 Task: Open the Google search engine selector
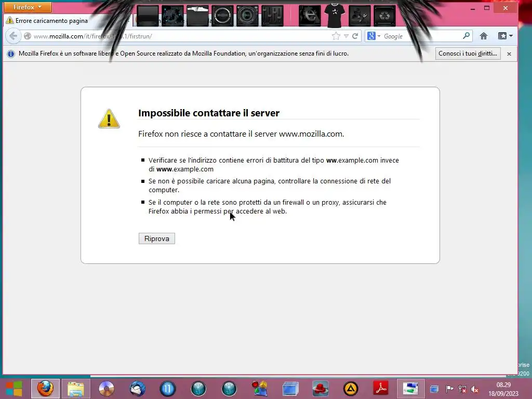pos(374,36)
